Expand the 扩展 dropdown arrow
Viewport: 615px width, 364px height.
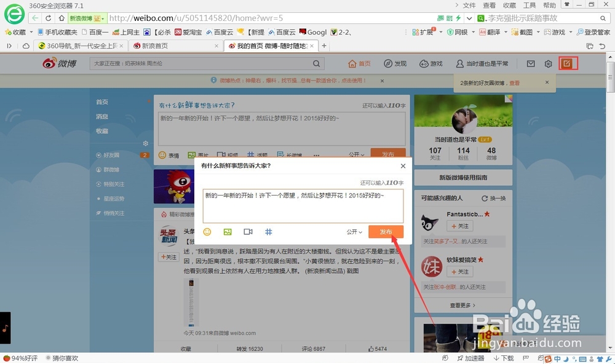pos(441,32)
